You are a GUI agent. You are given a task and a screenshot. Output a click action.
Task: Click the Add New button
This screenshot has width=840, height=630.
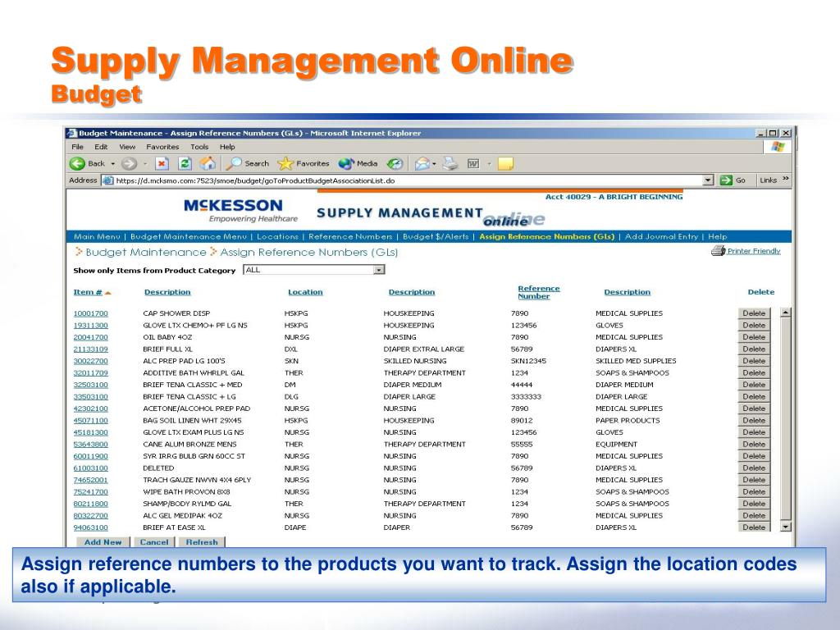coord(103,542)
